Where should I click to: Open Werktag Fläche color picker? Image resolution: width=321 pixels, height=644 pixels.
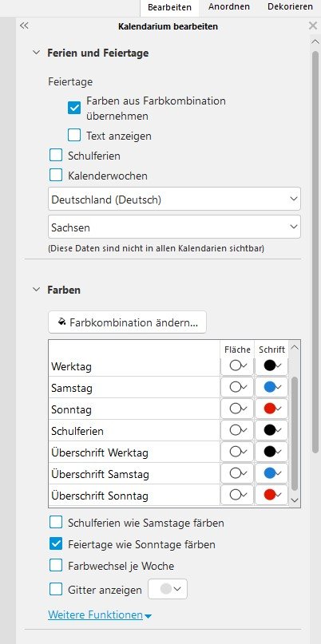tap(237, 365)
